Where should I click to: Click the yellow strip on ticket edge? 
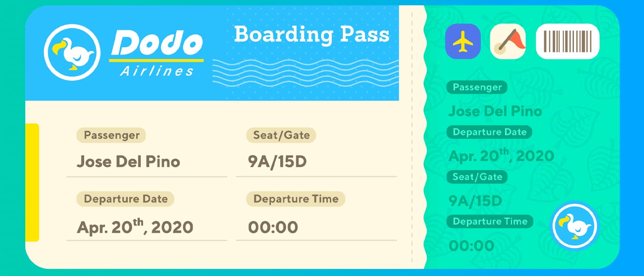point(32,183)
